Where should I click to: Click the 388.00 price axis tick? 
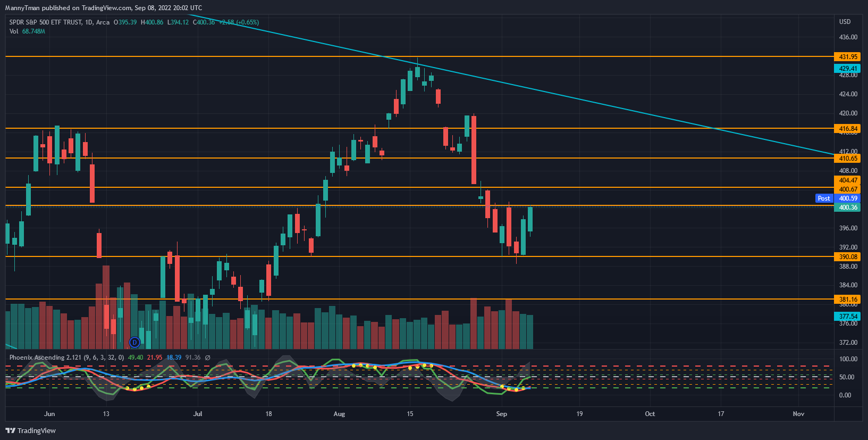click(848, 267)
